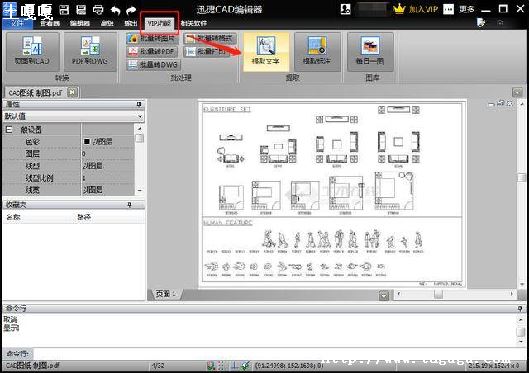Click the print icon in title bar
The image size is (529, 373).
tap(98, 9)
